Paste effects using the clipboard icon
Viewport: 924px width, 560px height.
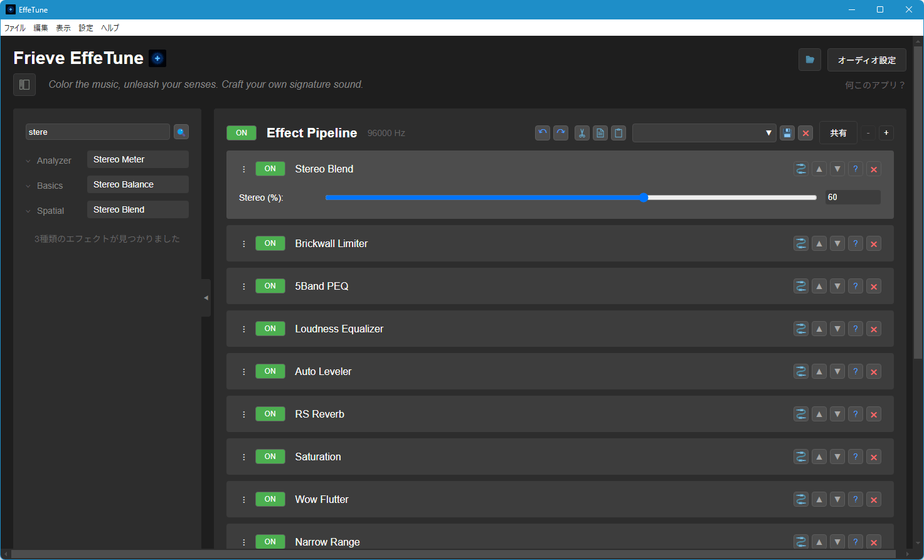tap(619, 133)
